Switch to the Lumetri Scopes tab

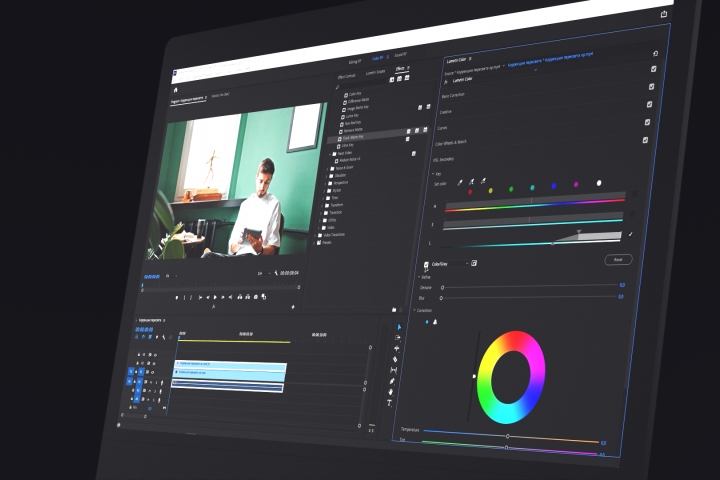pos(376,72)
